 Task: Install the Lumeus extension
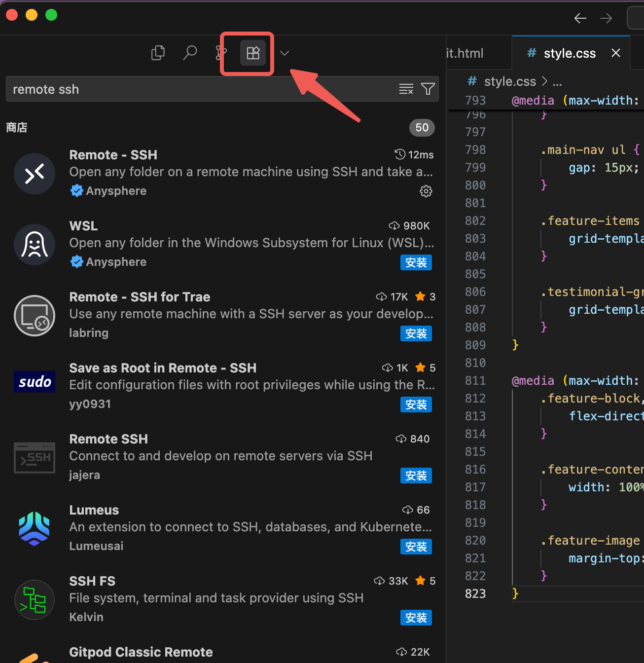tap(416, 547)
